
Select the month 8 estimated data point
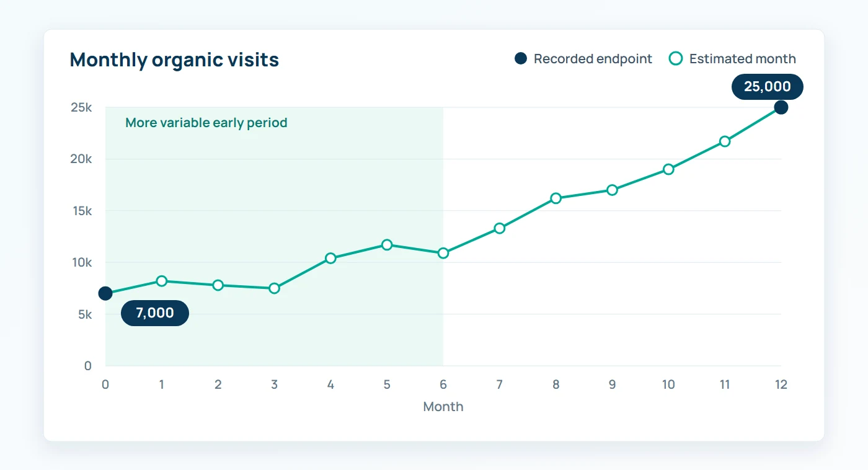[x=556, y=198]
